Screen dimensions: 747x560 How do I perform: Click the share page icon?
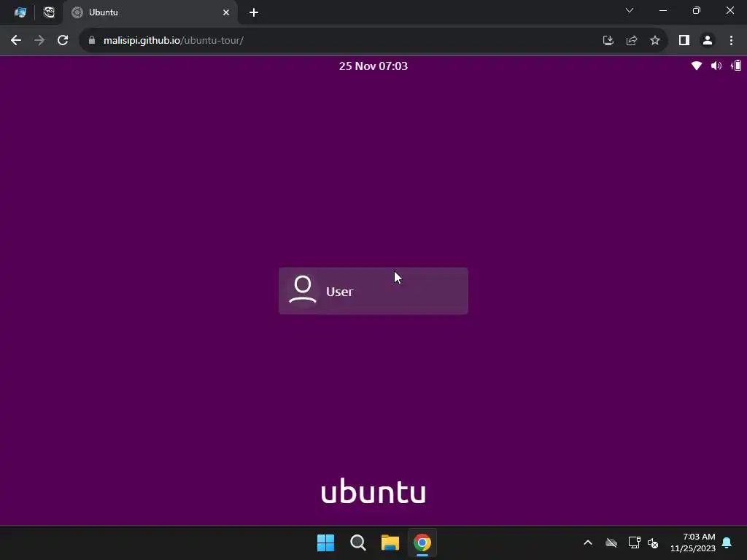[632, 41]
